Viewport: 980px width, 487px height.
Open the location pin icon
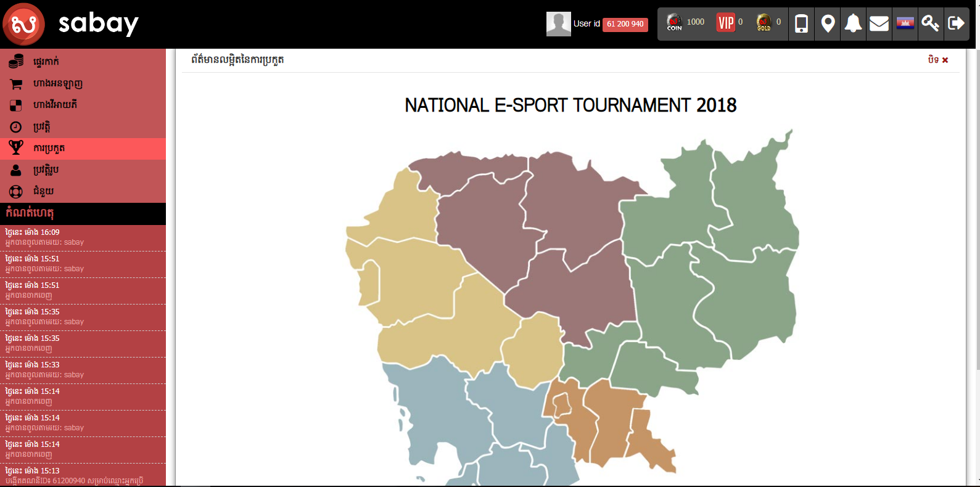point(828,24)
